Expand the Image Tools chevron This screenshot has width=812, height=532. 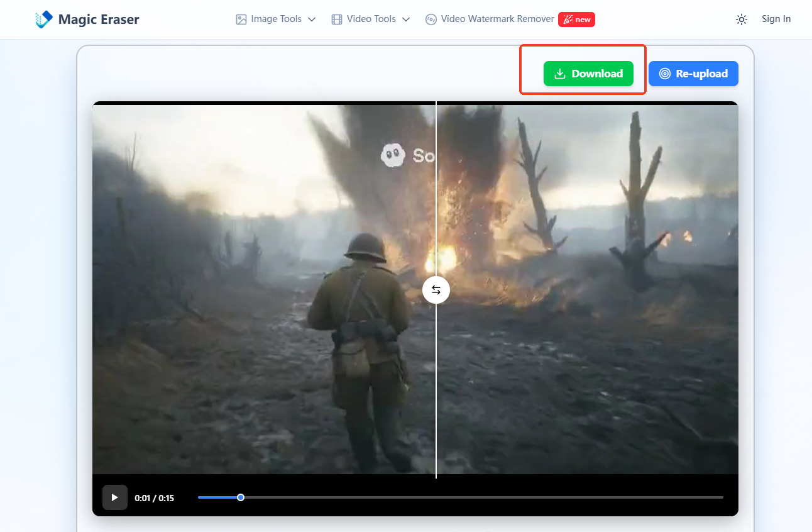(x=312, y=19)
